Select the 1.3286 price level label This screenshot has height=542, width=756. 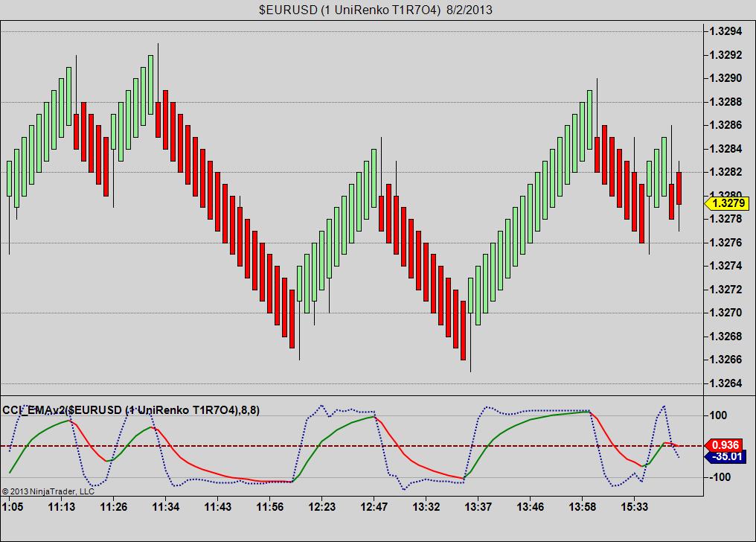tap(725, 125)
